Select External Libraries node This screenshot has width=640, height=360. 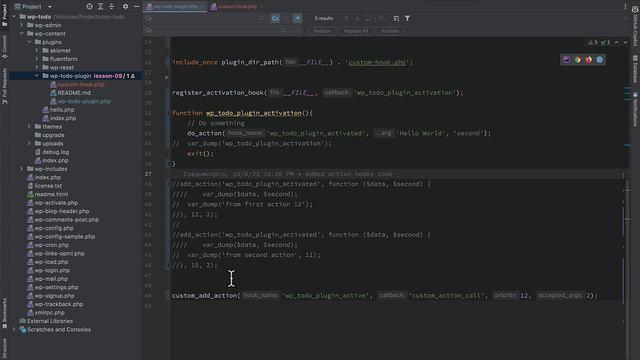coord(50,321)
